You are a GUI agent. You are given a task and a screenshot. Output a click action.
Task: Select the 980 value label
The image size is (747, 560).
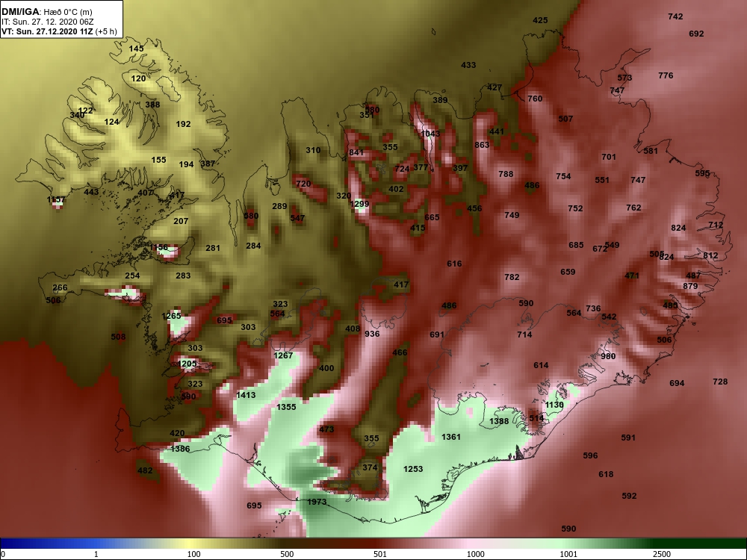point(608,356)
